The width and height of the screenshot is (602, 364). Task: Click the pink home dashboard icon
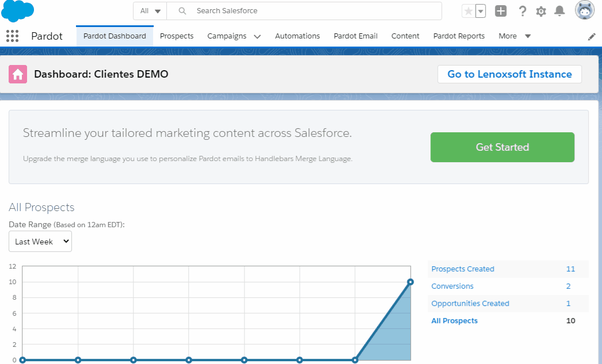[x=18, y=74]
